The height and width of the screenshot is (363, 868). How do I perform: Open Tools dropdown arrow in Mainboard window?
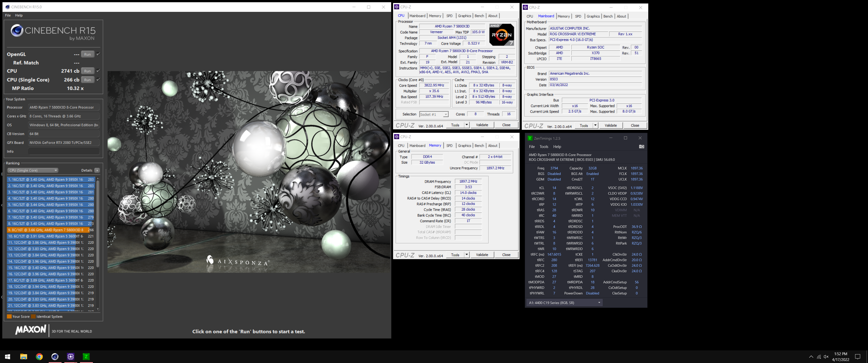click(595, 126)
